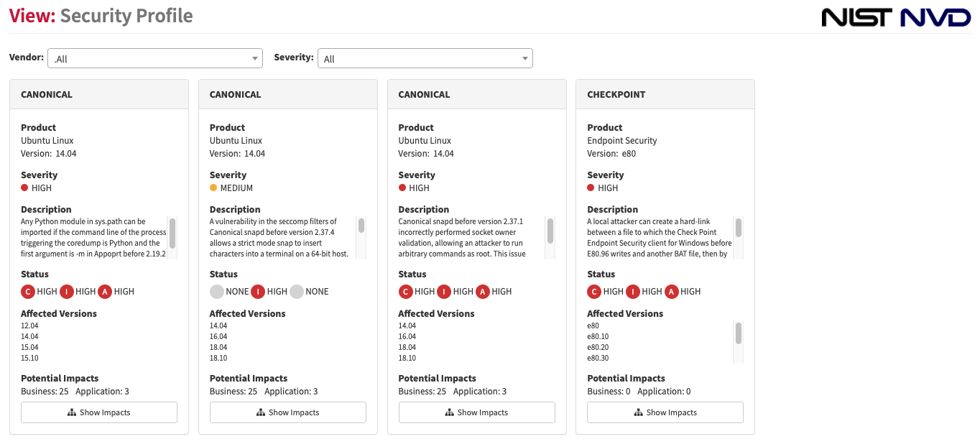980x444 pixels.
Task: Show Impacts for third Canonical card
Action: coord(476,412)
